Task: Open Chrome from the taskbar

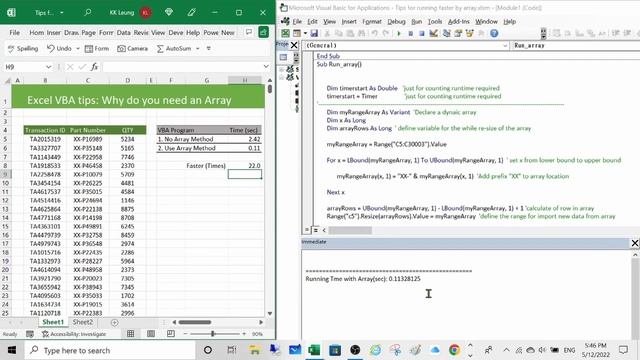Action: click(x=454, y=350)
